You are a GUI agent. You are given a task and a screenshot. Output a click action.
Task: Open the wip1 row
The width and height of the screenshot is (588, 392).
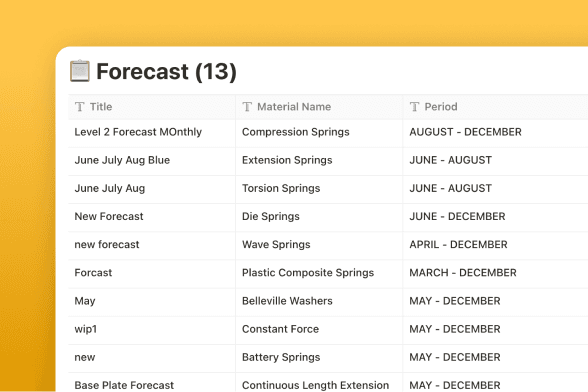86,329
